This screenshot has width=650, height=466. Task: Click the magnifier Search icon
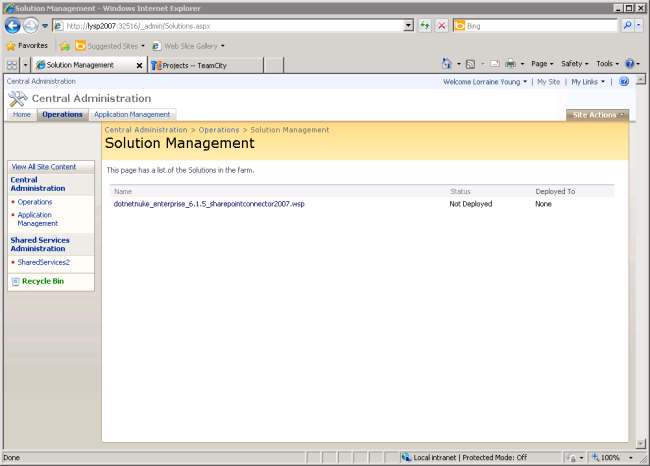point(628,26)
